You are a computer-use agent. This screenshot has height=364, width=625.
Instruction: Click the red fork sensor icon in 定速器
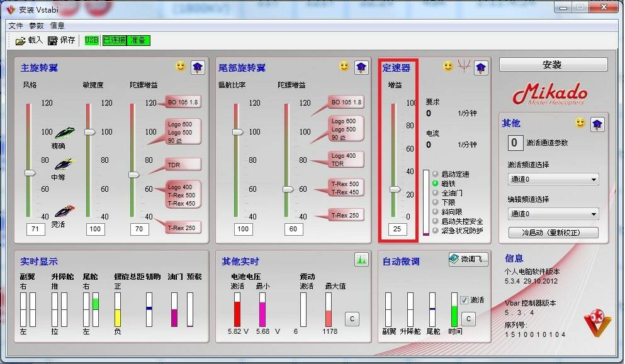click(x=464, y=66)
